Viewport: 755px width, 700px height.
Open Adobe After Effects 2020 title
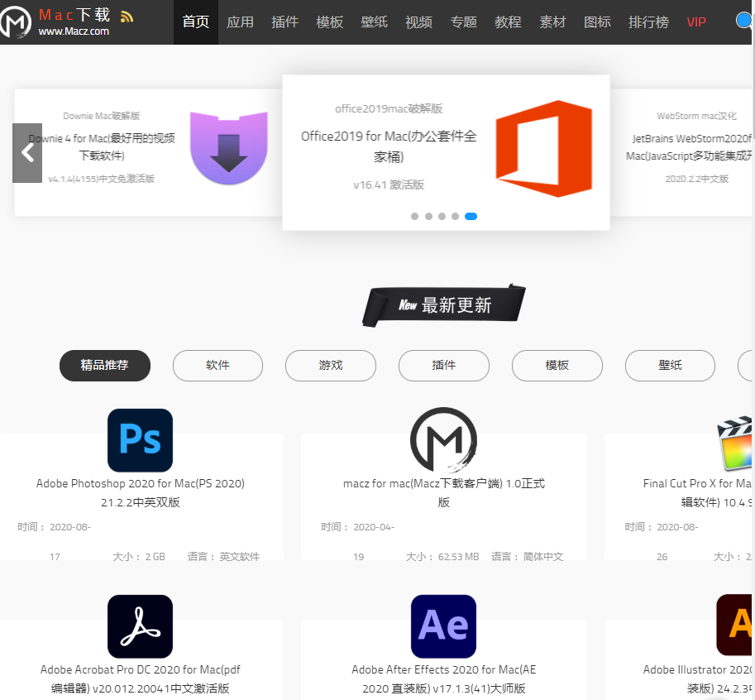tap(443, 678)
